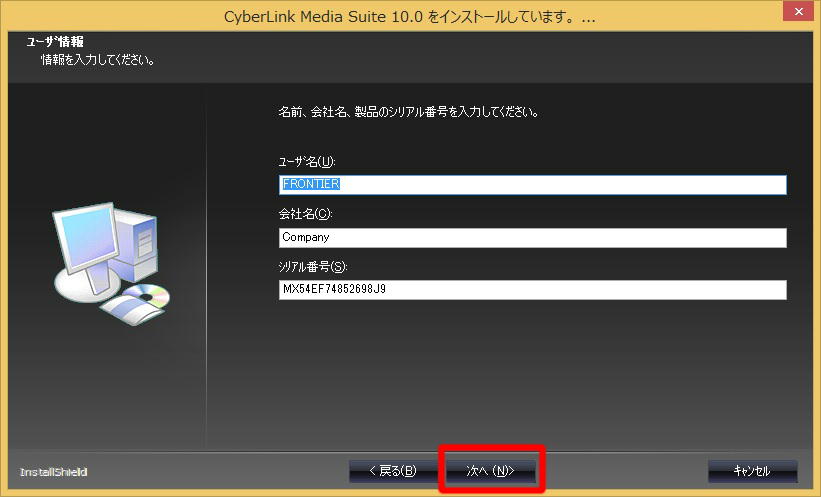Click the computer and disc illustration
The width and height of the screenshot is (821, 497).
point(111,263)
